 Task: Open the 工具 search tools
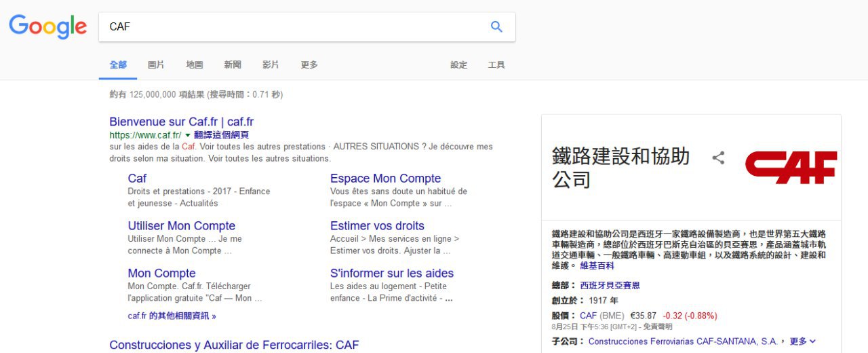(496, 64)
